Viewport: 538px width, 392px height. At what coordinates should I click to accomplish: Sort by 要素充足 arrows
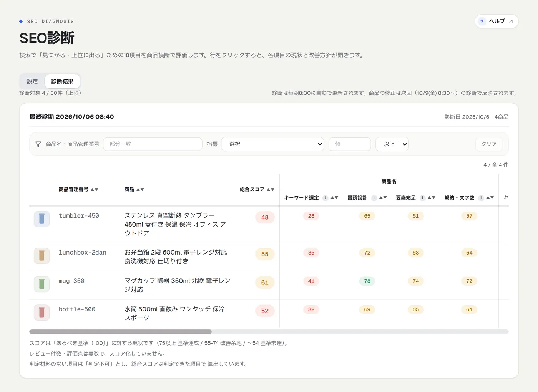click(432, 198)
